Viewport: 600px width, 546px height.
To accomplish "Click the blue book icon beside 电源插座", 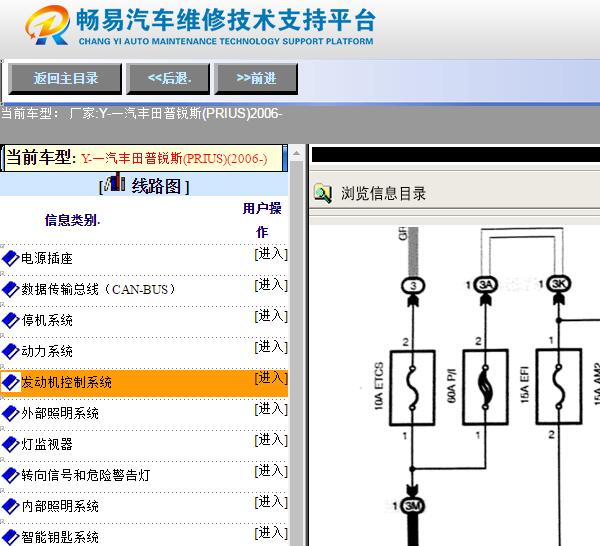I will 10,258.
